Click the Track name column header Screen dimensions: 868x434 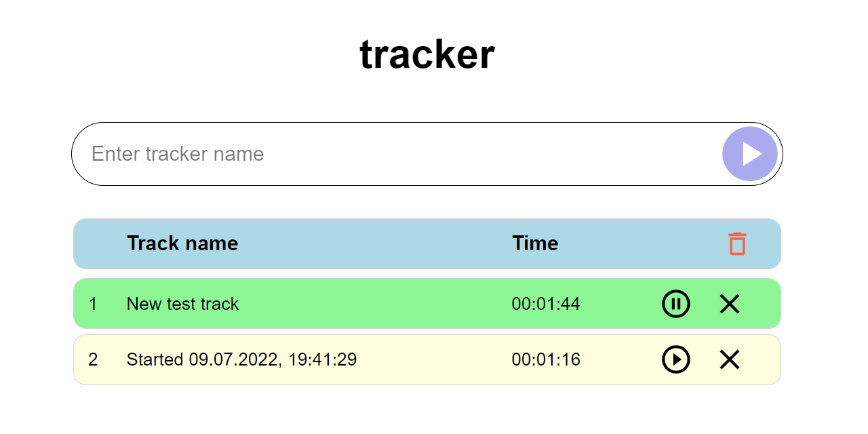(x=182, y=243)
